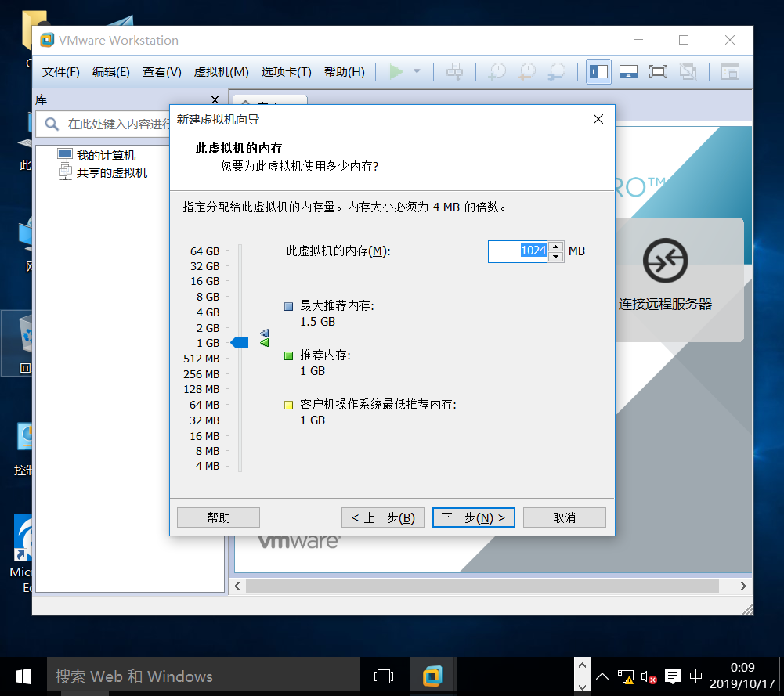Click the Revert to Snapshot toolbar icon

(527, 71)
